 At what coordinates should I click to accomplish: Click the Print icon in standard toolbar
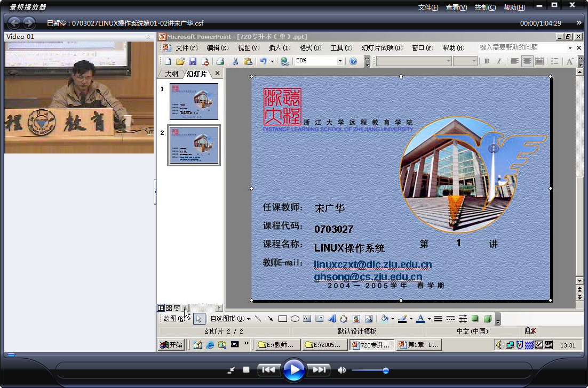pyautogui.click(x=220, y=61)
